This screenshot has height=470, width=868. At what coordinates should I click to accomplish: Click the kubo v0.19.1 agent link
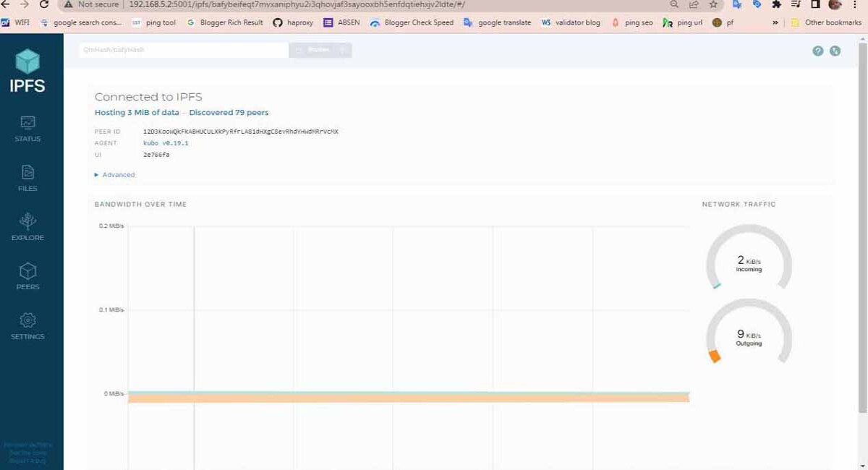tap(166, 143)
